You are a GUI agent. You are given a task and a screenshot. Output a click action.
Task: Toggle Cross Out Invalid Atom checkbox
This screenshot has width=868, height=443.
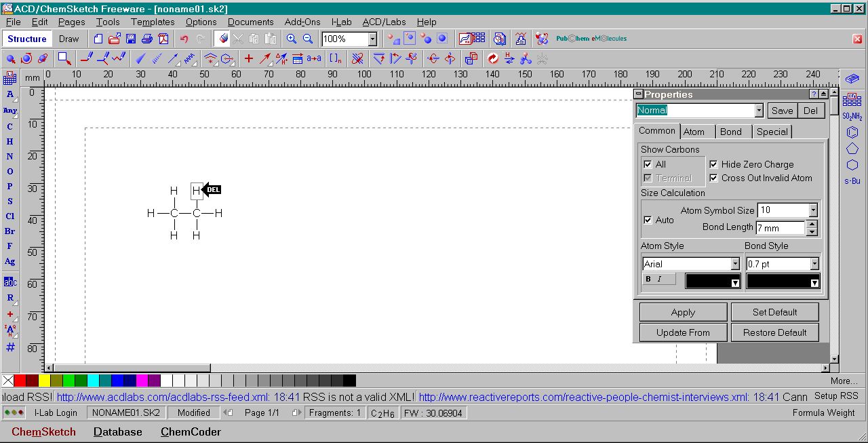[x=713, y=178]
